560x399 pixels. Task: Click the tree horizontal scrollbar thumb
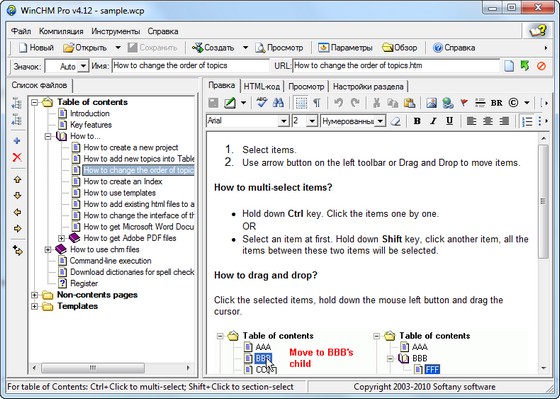click(x=93, y=368)
